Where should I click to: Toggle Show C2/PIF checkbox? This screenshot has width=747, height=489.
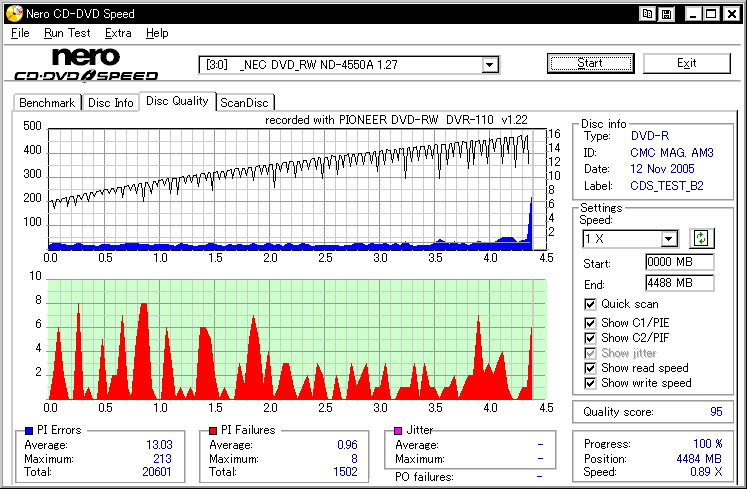[590, 338]
